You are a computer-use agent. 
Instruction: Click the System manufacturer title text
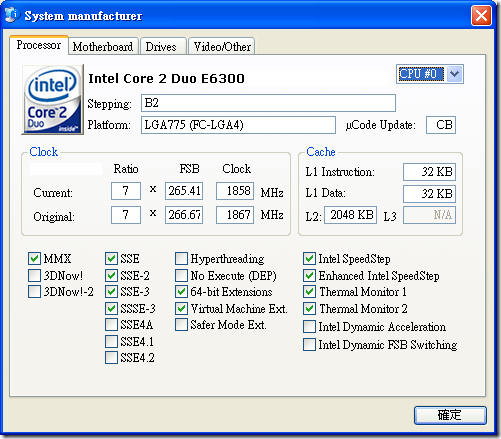click(83, 16)
